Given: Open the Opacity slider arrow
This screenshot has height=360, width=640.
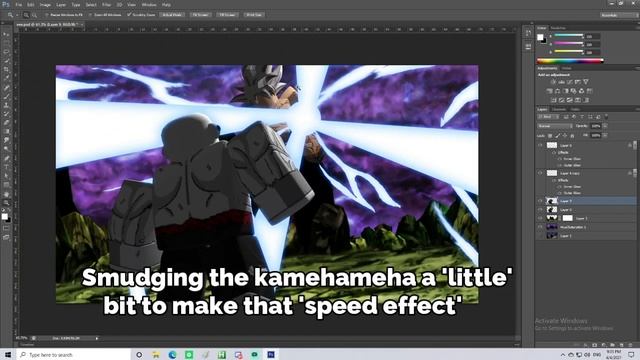Looking at the screenshot, I should tap(605, 126).
